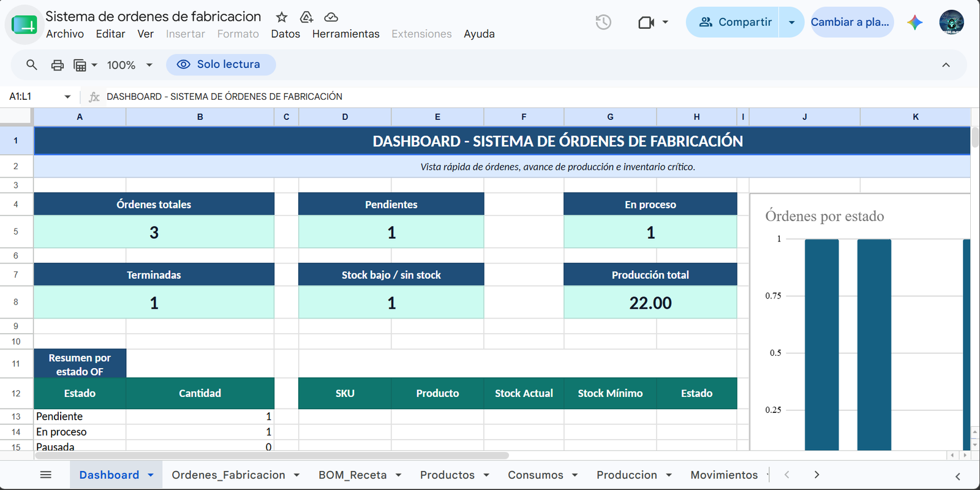Open the Dashboard tab menu arrow
The width and height of the screenshot is (980, 490).
tap(151, 475)
